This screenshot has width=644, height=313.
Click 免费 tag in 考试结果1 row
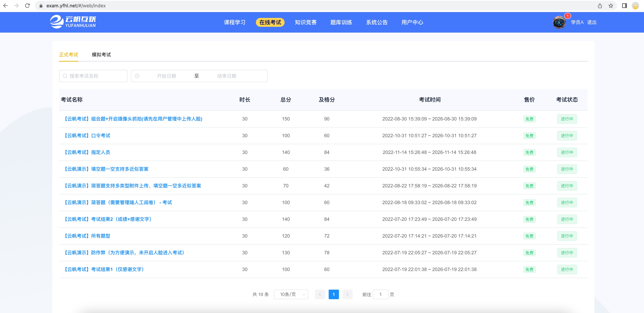coord(529,269)
